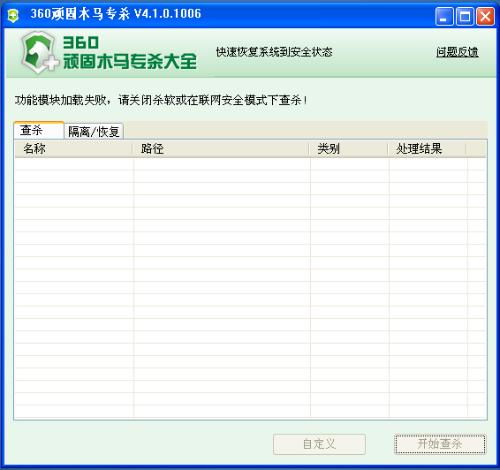Maximize the 360顽固木马专杀 window
This screenshot has width=500, height=470.
point(465,16)
